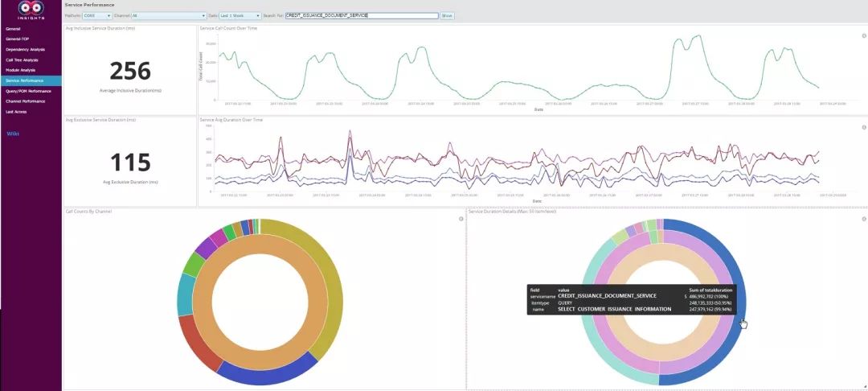The width and height of the screenshot is (868, 391).
Task: Open options icon on Service Call Count chart
Action: (864, 35)
